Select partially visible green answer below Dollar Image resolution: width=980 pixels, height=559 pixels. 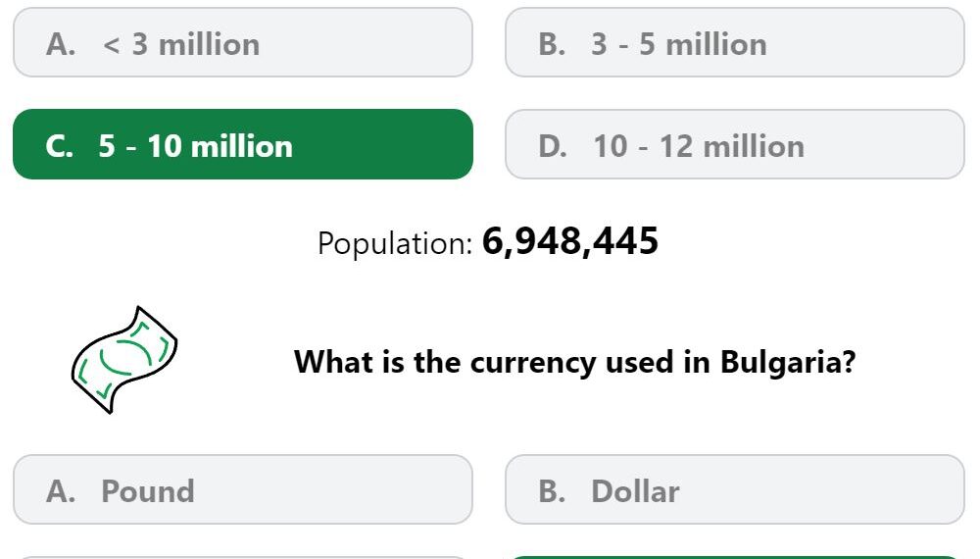pyautogui.click(x=734, y=557)
